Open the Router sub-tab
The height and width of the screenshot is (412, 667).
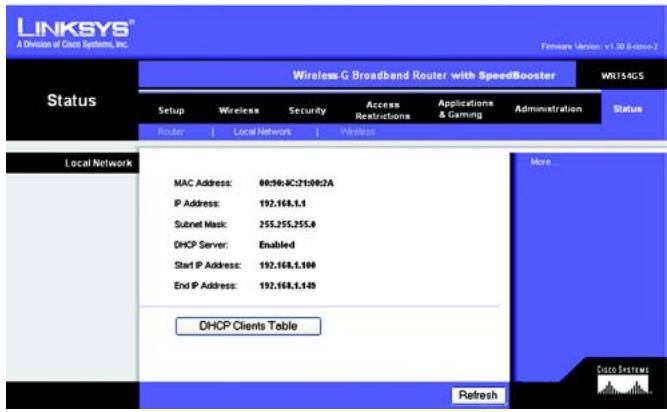click(171, 132)
